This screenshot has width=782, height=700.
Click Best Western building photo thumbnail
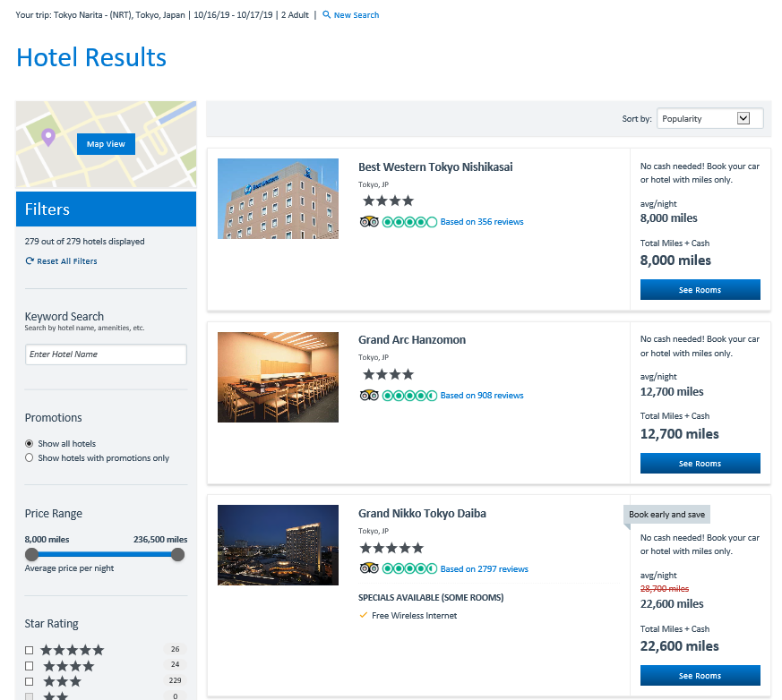[x=278, y=199]
